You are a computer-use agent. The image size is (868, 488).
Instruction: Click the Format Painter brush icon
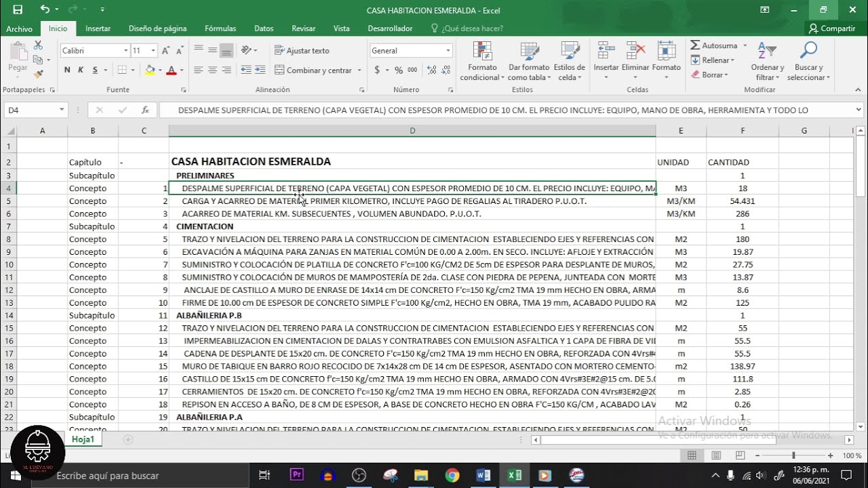click(38, 74)
